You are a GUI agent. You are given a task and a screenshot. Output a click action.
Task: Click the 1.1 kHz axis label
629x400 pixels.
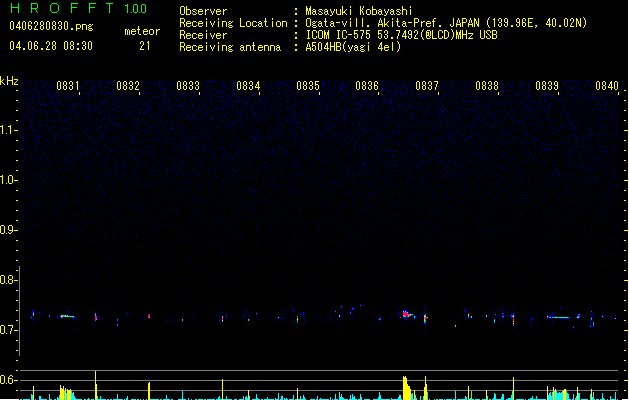point(8,130)
